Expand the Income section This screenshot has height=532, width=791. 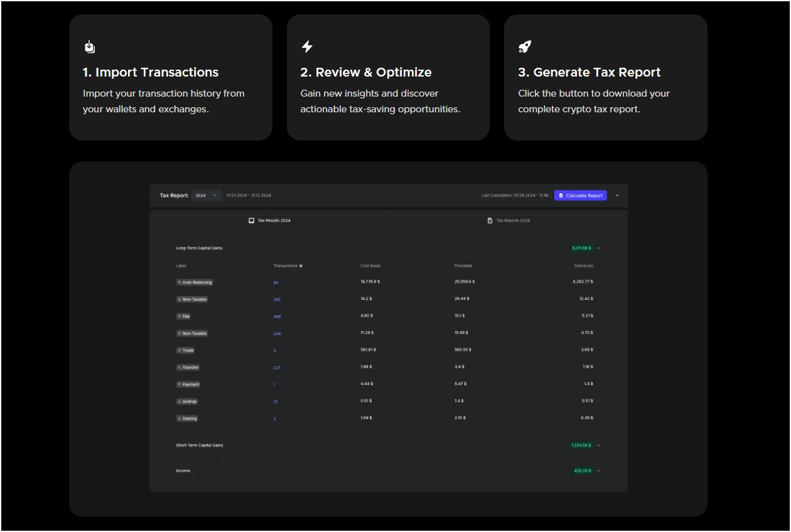(x=598, y=471)
